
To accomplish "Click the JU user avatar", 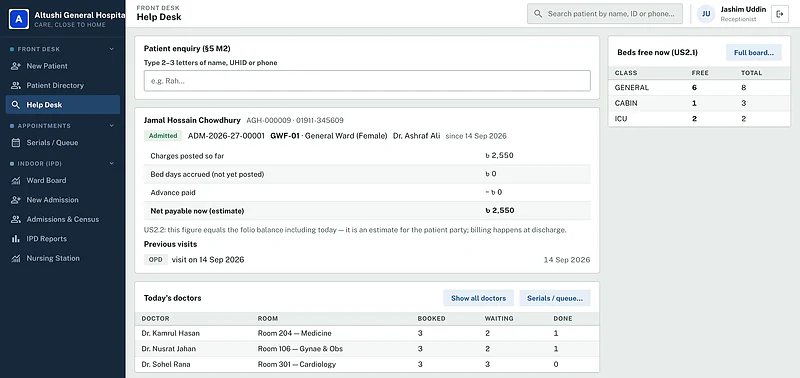I will (x=706, y=14).
